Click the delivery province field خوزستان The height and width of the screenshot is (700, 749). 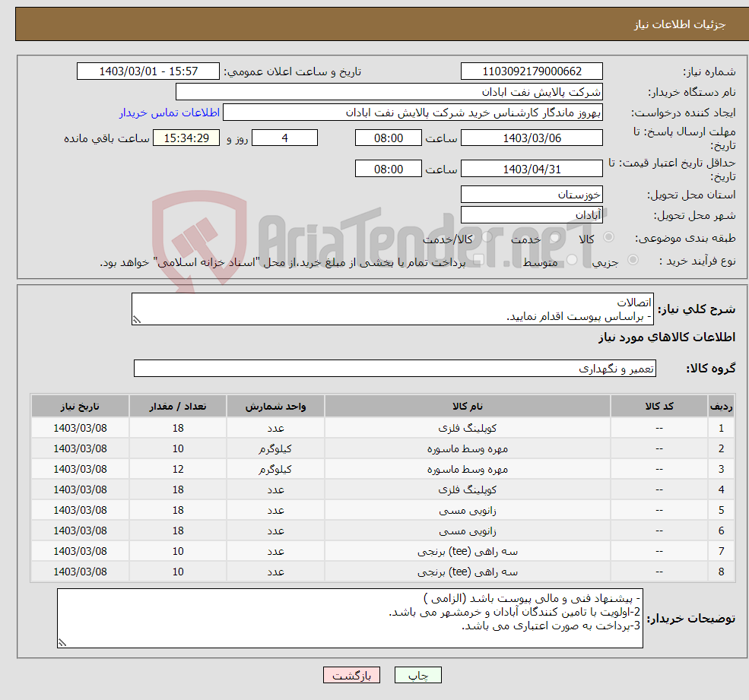click(x=532, y=195)
